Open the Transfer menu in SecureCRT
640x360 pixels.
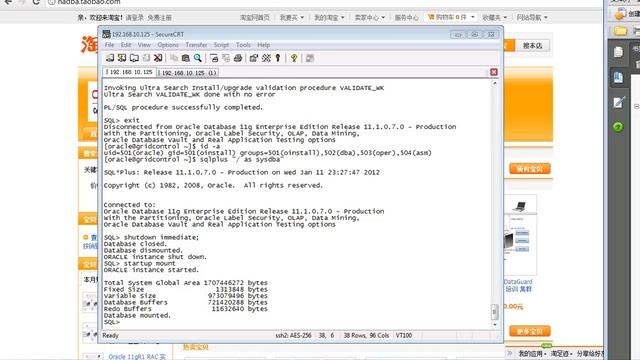pyautogui.click(x=196, y=45)
